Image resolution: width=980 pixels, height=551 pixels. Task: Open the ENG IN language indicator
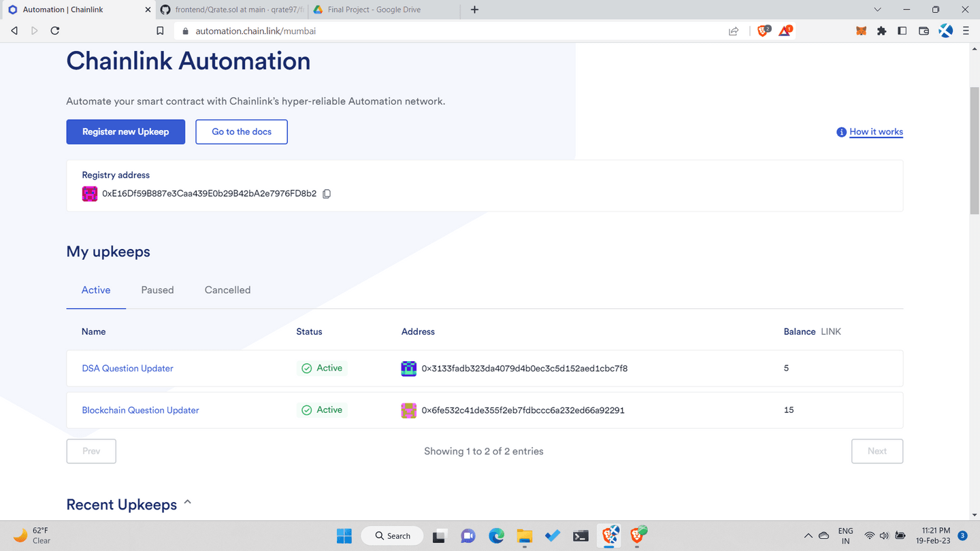(845, 535)
